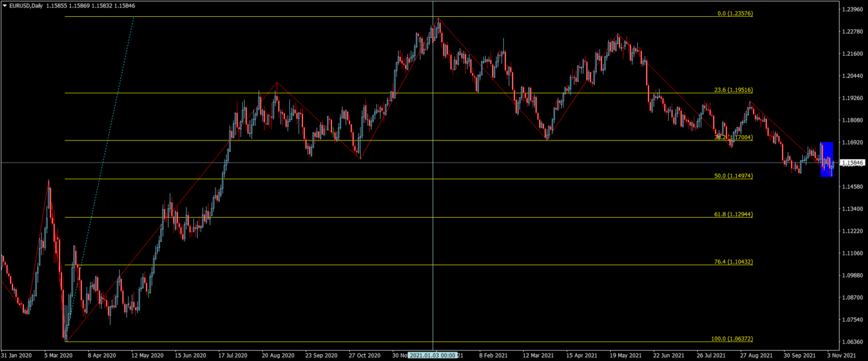The height and width of the screenshot is (361, 868).
Task: Click the 1.13400 price scale label
Action: (x=852, y=208)
